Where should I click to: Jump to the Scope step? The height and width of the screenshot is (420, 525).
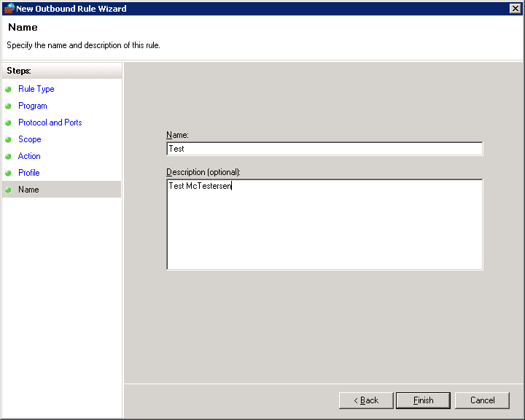(29, 139)
